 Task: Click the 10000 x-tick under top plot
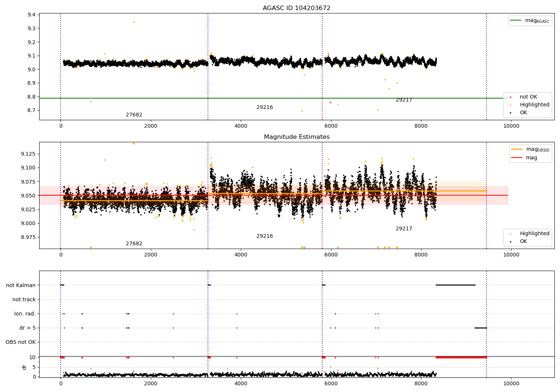point(511,126)
